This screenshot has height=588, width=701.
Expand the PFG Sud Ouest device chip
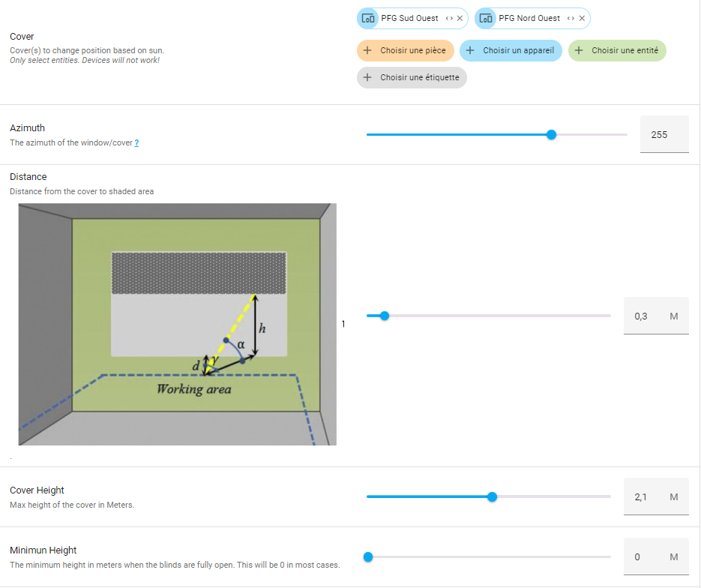coord(448,19)
